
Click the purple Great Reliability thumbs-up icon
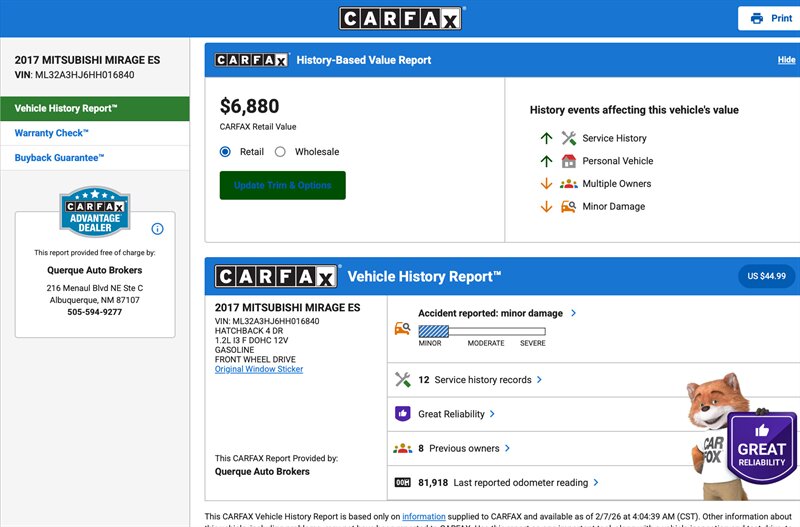pos(403,413)
